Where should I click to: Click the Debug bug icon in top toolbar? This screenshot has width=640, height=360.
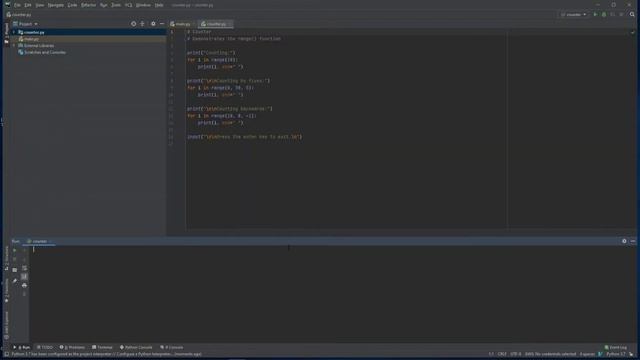(604, 15)
